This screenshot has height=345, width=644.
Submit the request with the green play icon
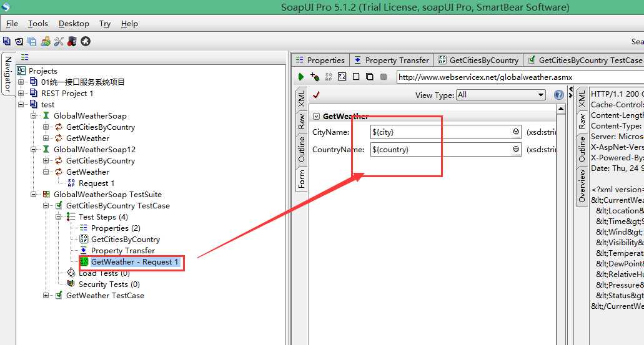[x=301, y=77]
